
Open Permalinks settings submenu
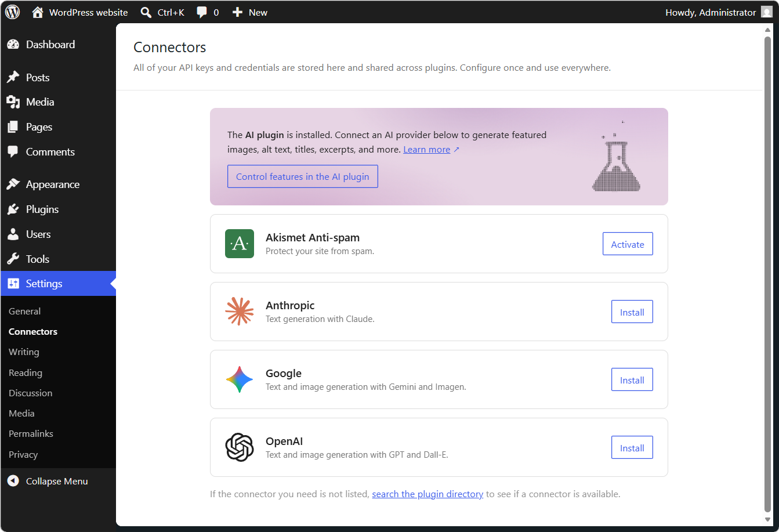[x=31, y=433]
